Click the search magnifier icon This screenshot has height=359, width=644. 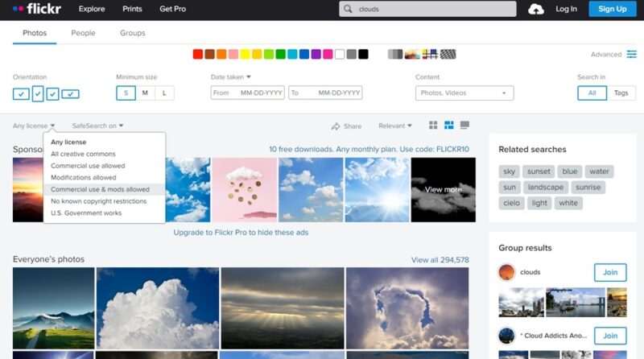[348, 9]
